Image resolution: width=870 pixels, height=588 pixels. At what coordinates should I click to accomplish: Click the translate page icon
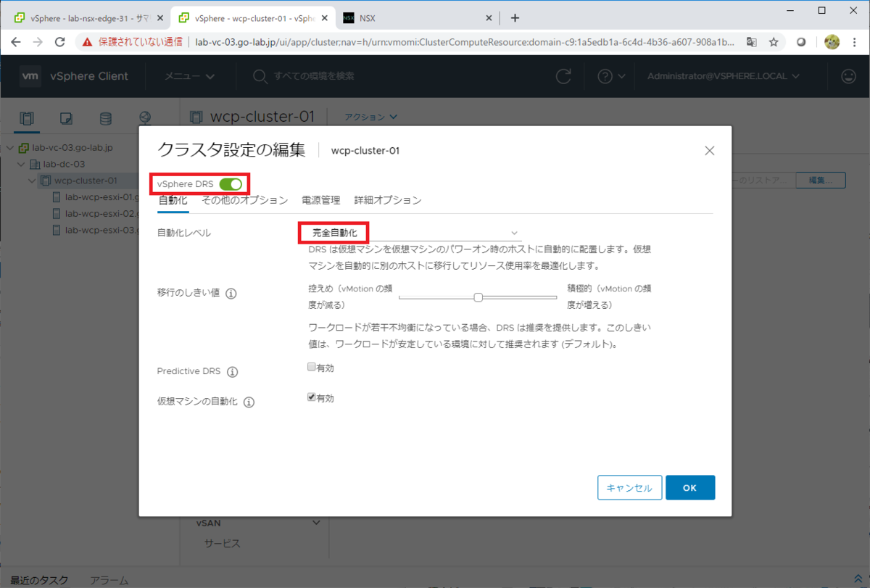click(753, 42)
